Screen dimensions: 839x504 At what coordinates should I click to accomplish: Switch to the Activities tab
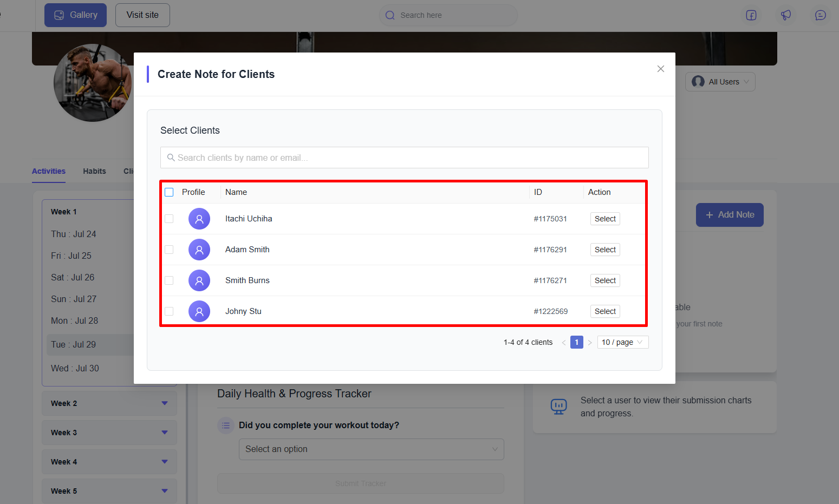(x=49, y=171)
